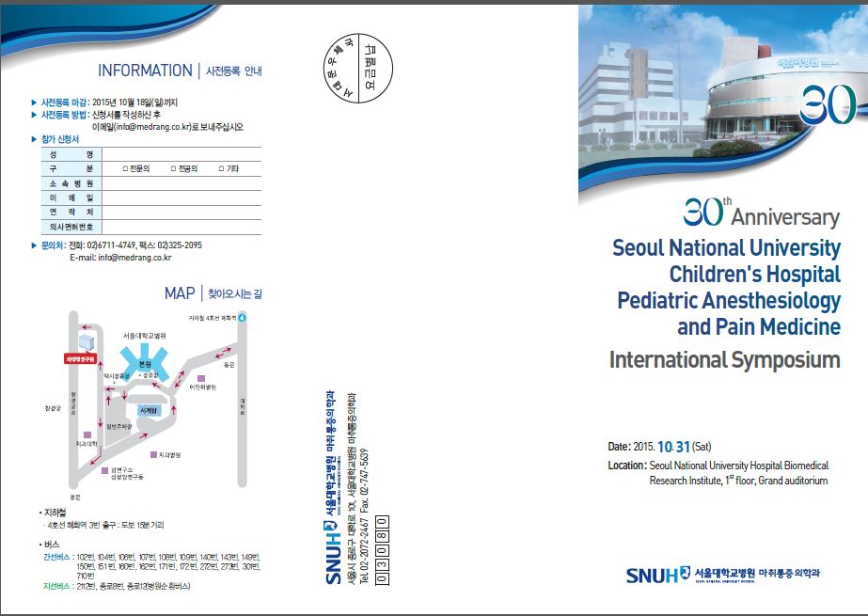Click the 시계탑 label box on the map
This screenshot has height=616, width=868.
click(149, 411)
